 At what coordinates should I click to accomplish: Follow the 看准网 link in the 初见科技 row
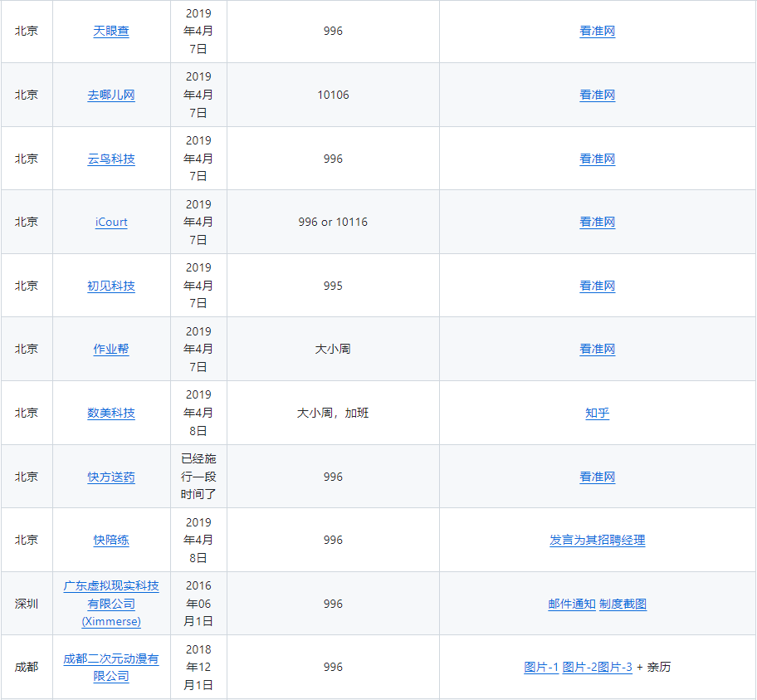(597, 286)
